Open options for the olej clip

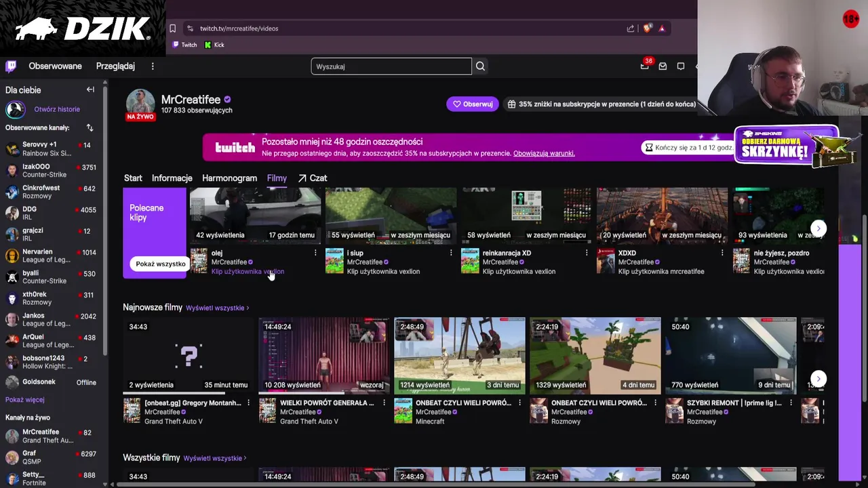pyautogui.click(x=315, y=253)
